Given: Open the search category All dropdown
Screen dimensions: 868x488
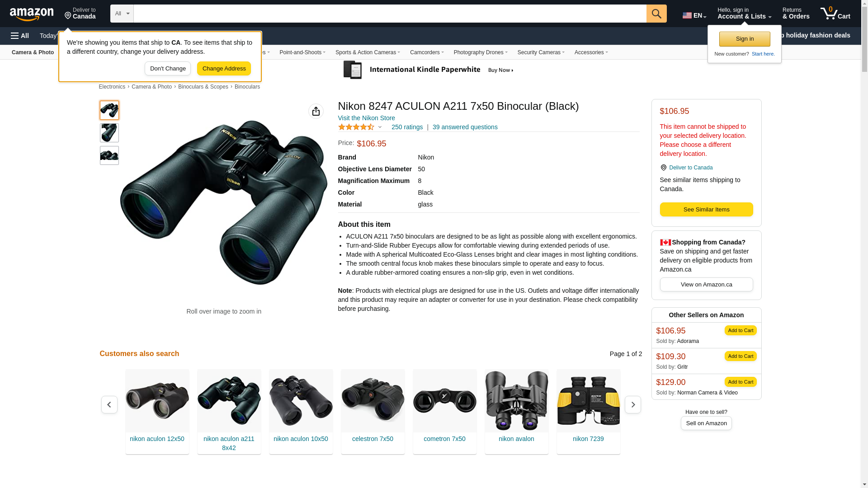Looking at the screenshot, I should pyautogui.click(x=122, y=14).
